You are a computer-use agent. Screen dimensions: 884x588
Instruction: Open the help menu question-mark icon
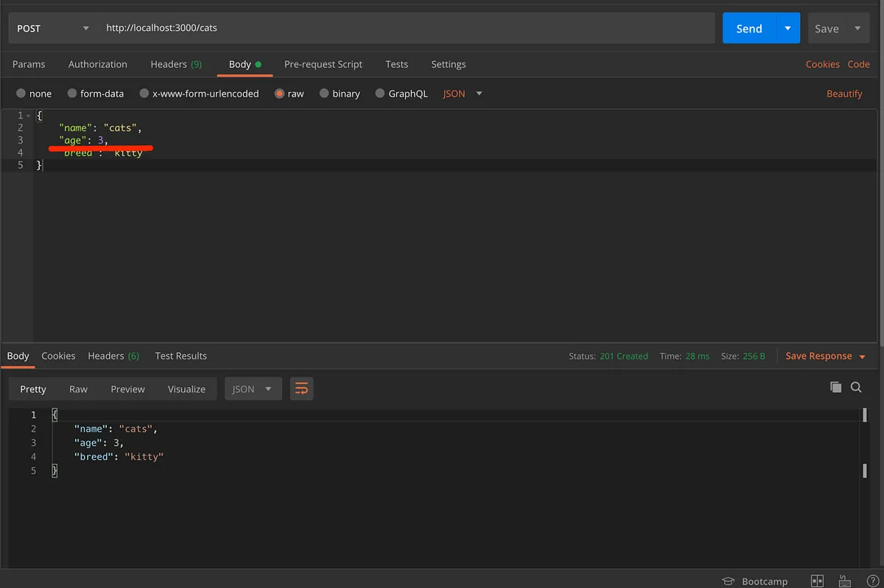[x=872, y=581]
